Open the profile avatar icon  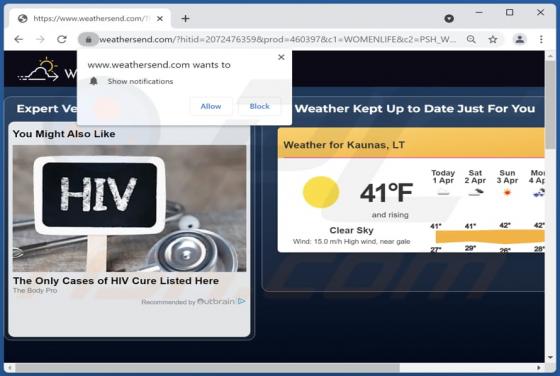tap(520, 39)
